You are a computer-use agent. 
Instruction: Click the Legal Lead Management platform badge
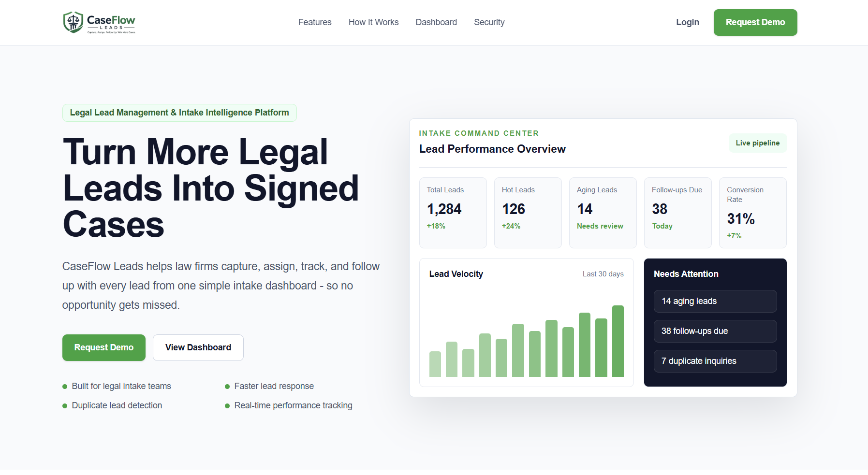179,113
